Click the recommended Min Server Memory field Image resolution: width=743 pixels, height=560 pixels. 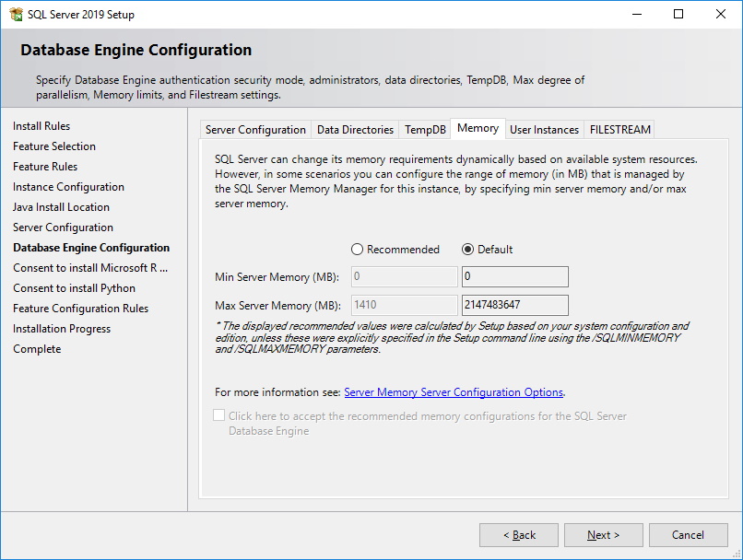[404, 276]
